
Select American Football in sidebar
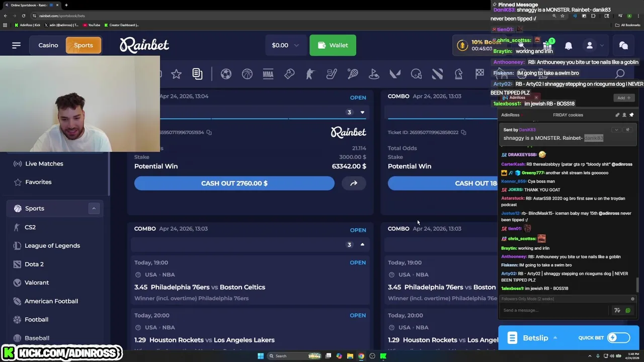pyautogui.click(x=51, y=301)
